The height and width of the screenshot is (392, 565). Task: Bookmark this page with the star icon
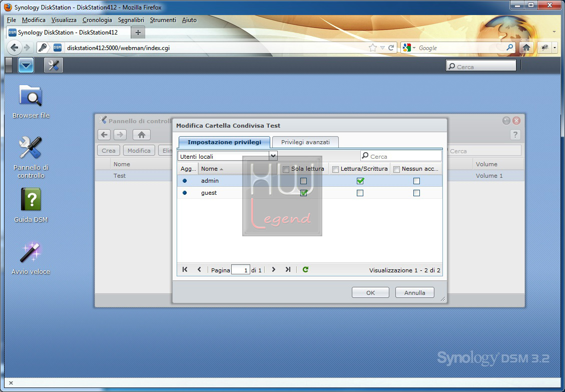(373, 48)
